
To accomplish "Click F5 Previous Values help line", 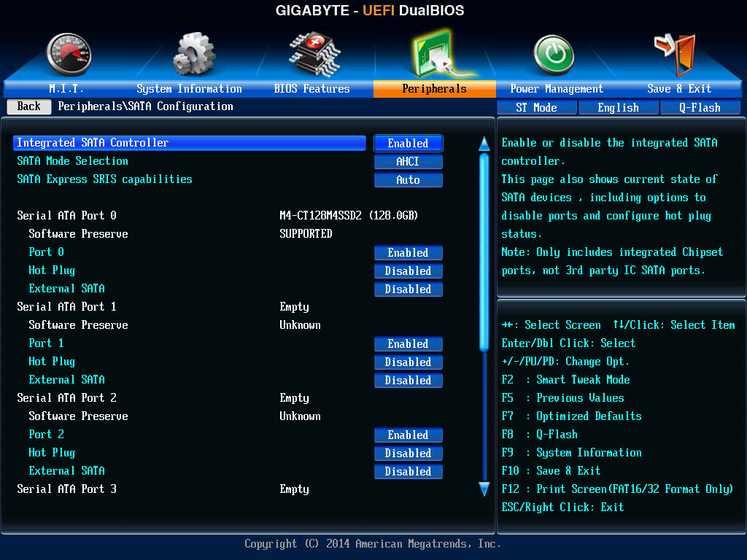I will pos(562,398).
